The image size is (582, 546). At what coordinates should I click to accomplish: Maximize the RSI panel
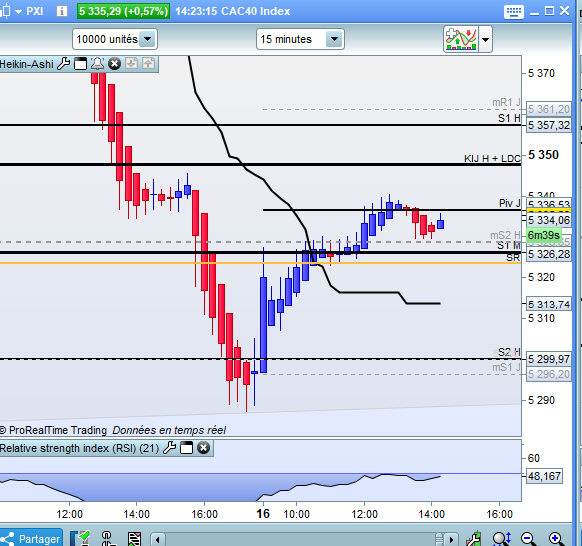tap(186, 448)
